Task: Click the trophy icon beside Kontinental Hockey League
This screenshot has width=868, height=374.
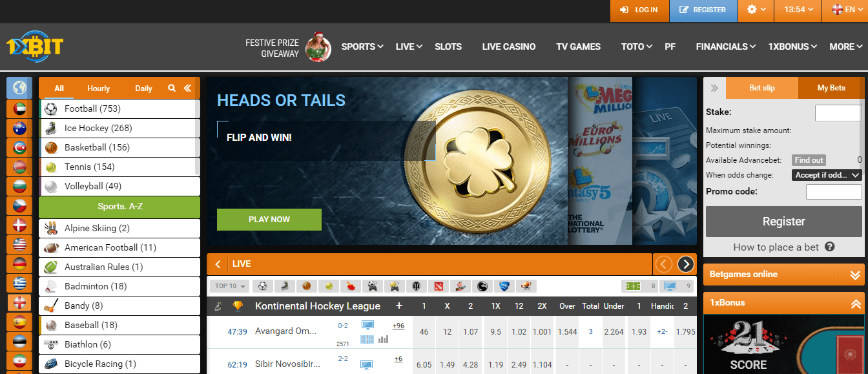Action: point(238,306)
